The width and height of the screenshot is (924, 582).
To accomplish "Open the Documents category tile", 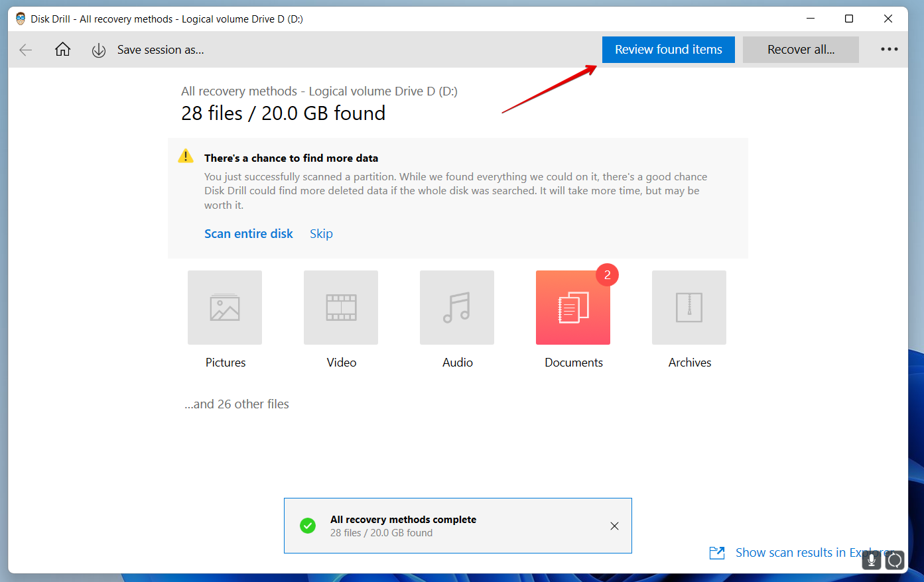I will click(572, 308).
